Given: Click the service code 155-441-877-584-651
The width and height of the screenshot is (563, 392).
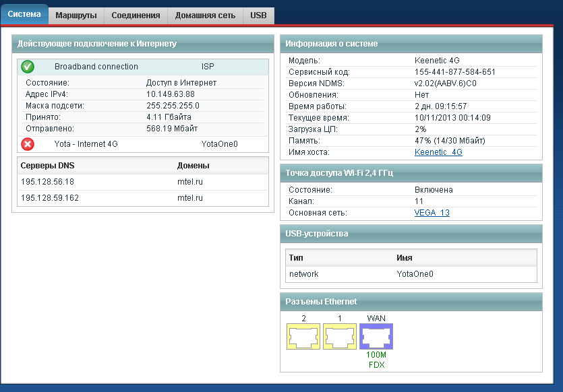Looking at the screenshot, I should [x=455, y=71].
